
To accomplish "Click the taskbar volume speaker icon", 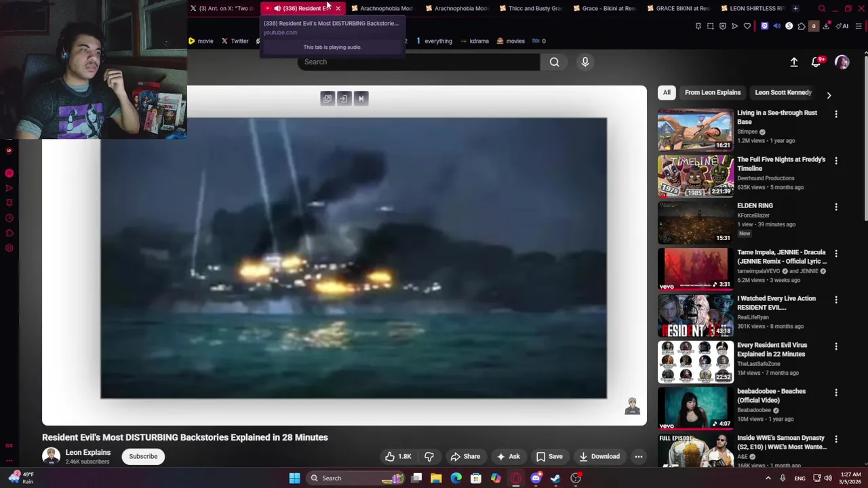I will (829, 478).
